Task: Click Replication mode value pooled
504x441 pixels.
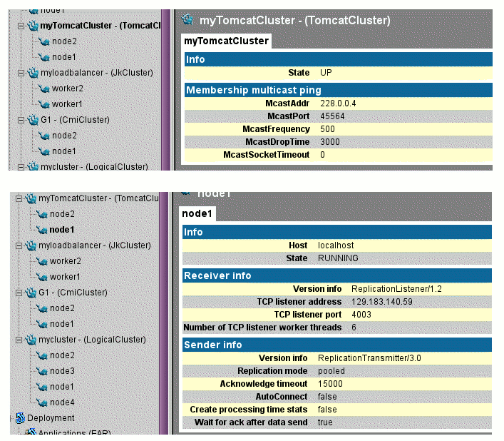Action: click(331, 371)
